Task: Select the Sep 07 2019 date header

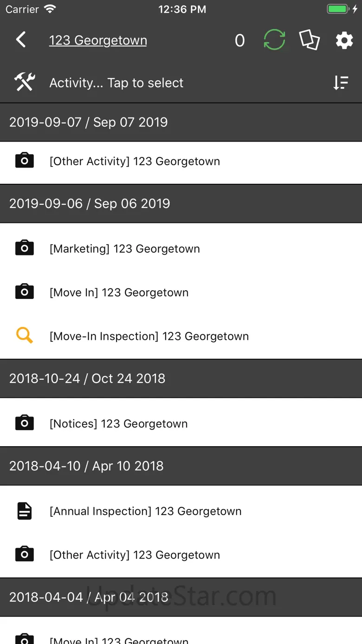Action: click(x=88, y=122)
